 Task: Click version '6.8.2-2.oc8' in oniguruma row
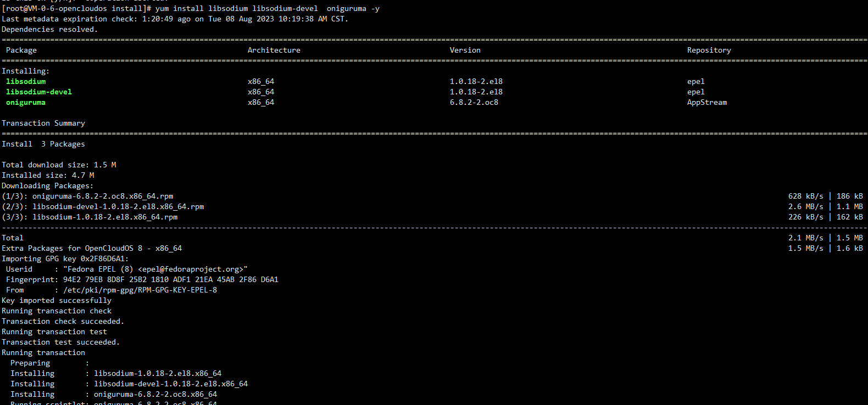(474, 103)
